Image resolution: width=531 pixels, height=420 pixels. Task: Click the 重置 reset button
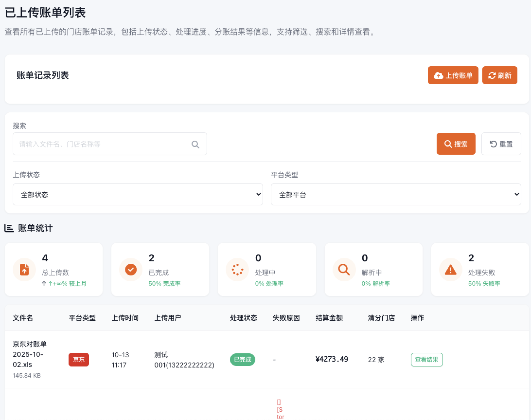click(501, 144)
